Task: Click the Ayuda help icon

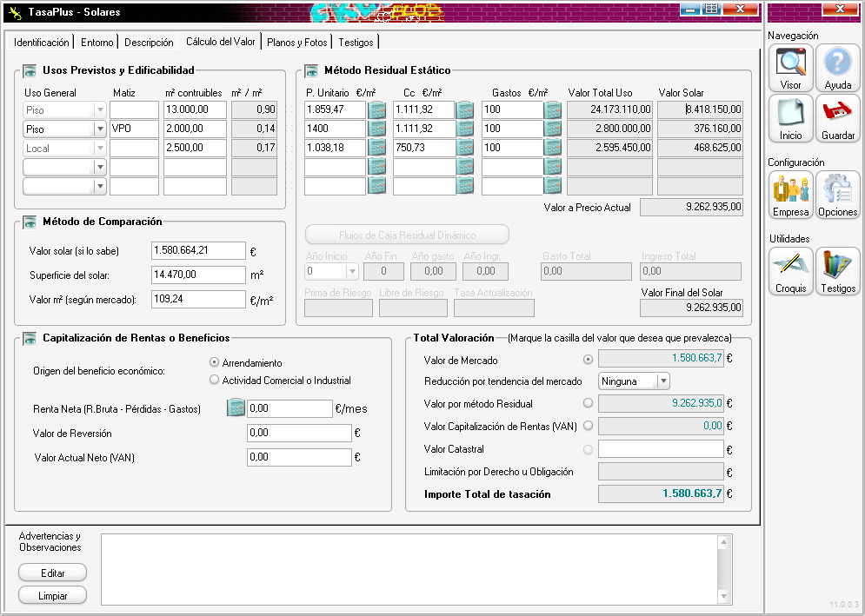Action: click(837, 68)
